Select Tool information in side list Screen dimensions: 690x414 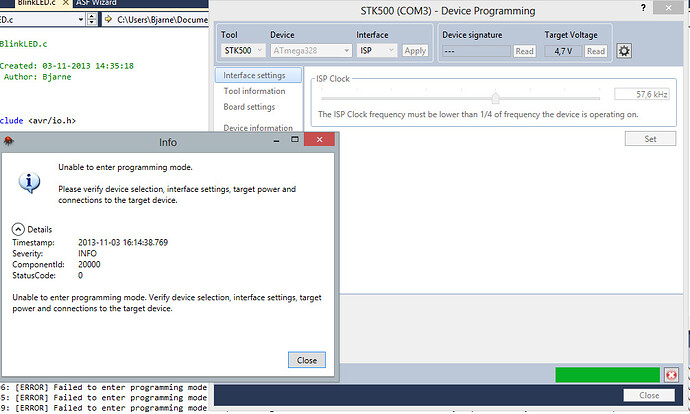coord(254,91)
